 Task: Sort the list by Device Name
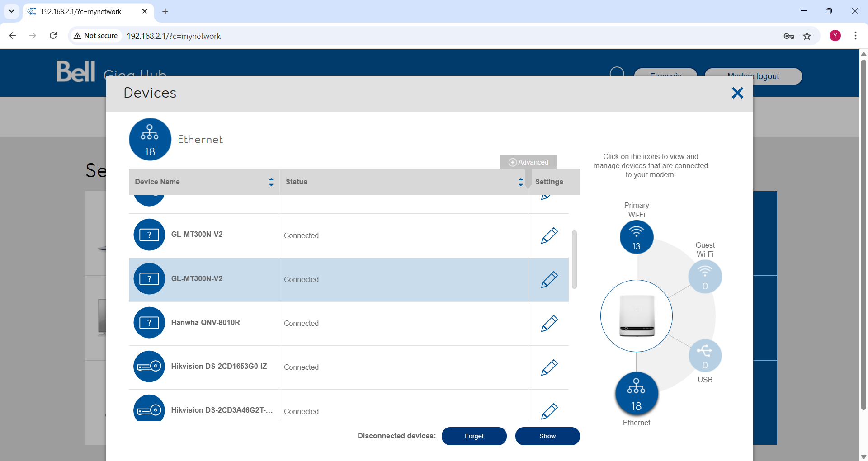pyautogui.click(x=271, y=182)
